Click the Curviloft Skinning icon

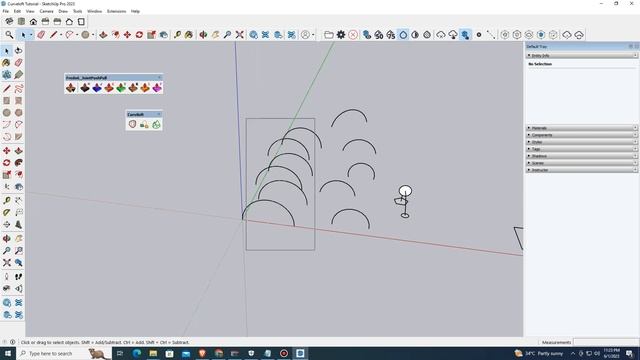coord(156,124)
